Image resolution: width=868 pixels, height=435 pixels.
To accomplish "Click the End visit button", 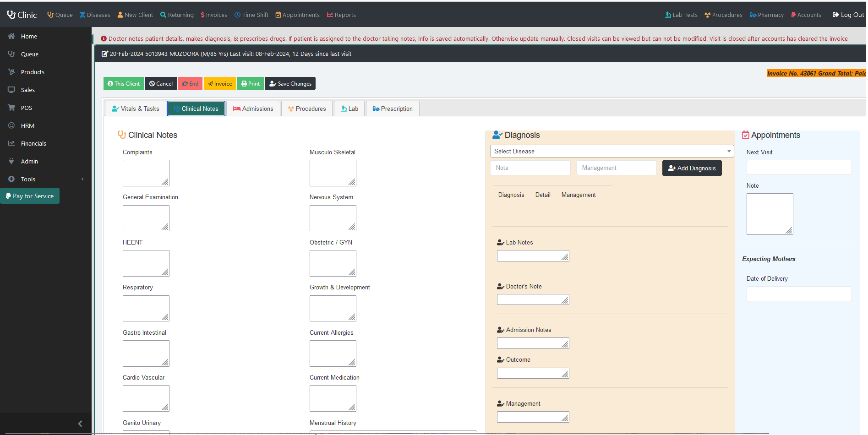I will pyautogui.click(x=190, y=84).
